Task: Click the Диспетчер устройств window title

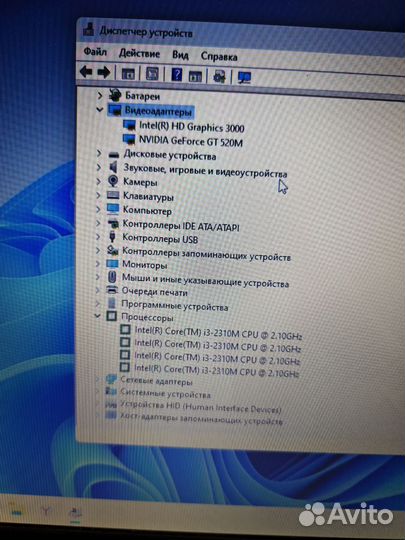Action: (x=146, y=33)
